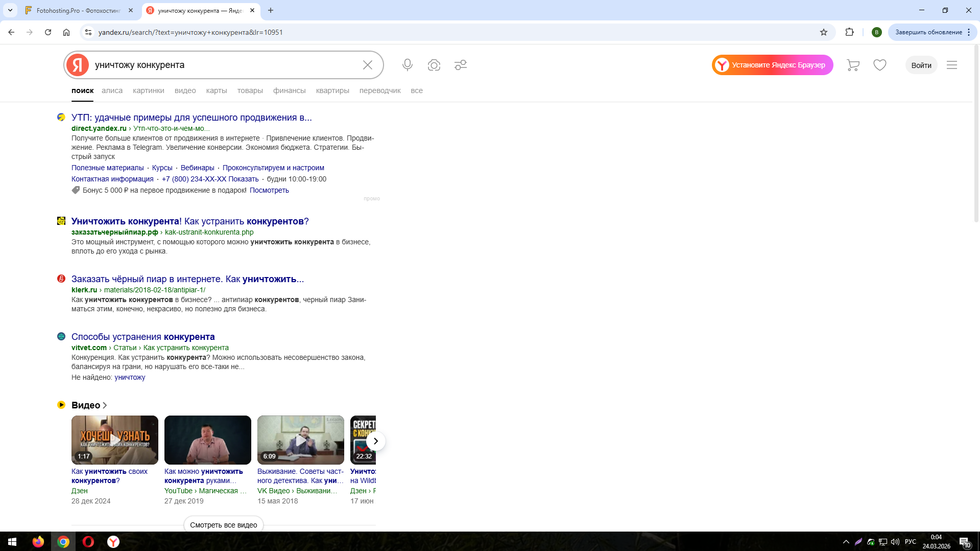This screenshot has width=980, height=551.
Task: Open a new browser tab
Action: [271, 10]
